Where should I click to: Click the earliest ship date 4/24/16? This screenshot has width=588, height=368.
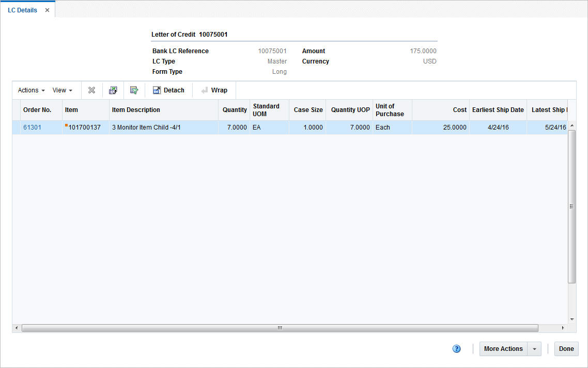[x=498, y=127]
